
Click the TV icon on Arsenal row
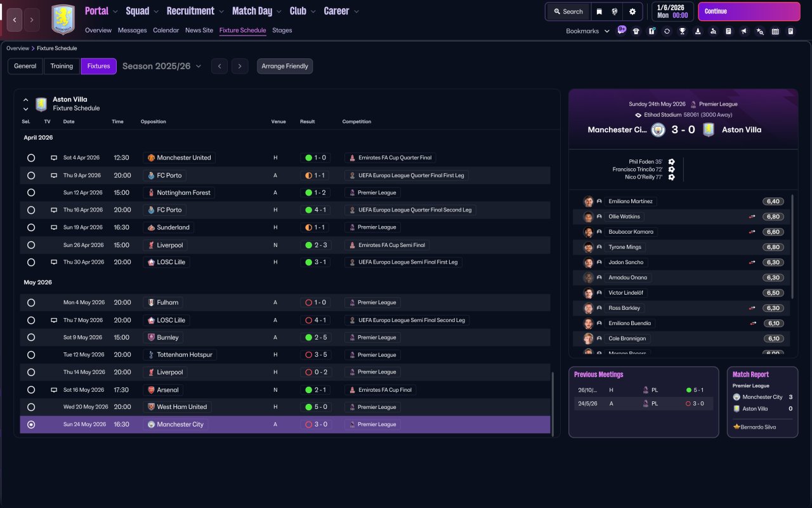point(54,390)
